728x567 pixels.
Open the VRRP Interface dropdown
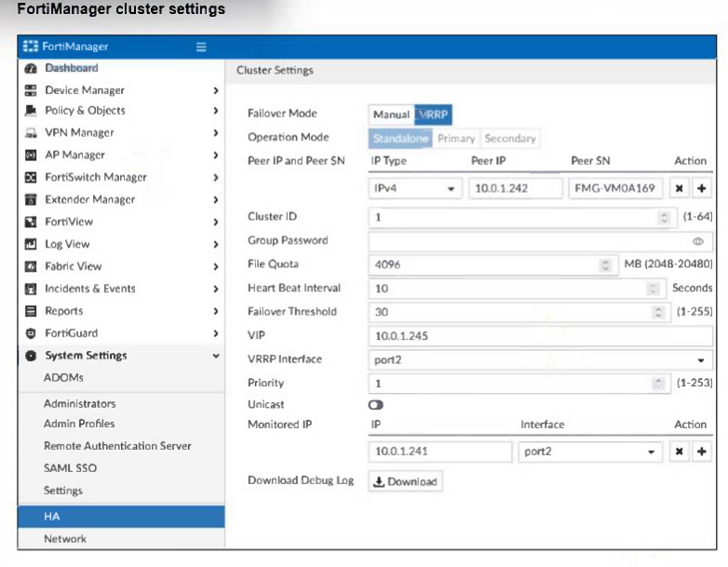tap(540, 360)
